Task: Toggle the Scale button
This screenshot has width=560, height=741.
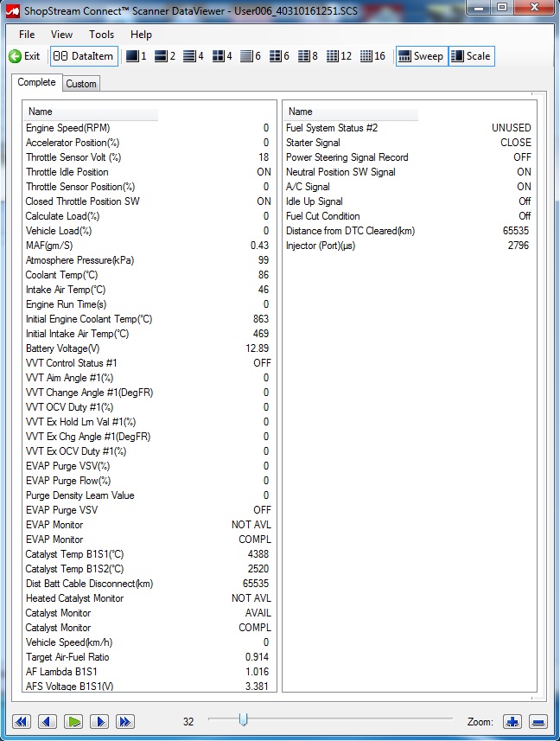Action: click(x=471, y=56)
